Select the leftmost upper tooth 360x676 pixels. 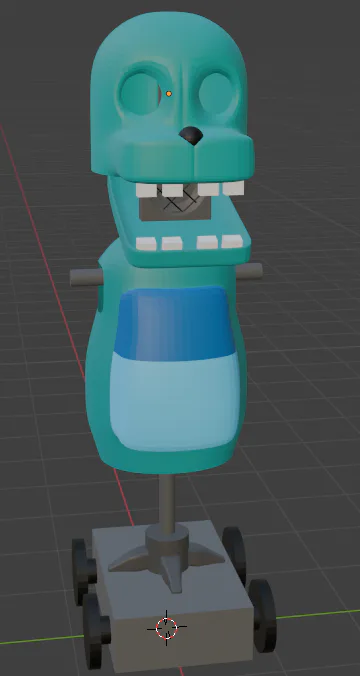(x=146, y=190)
